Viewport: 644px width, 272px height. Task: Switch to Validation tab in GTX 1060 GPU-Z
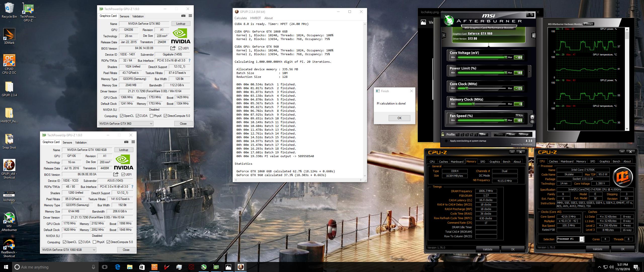[81, 142]
